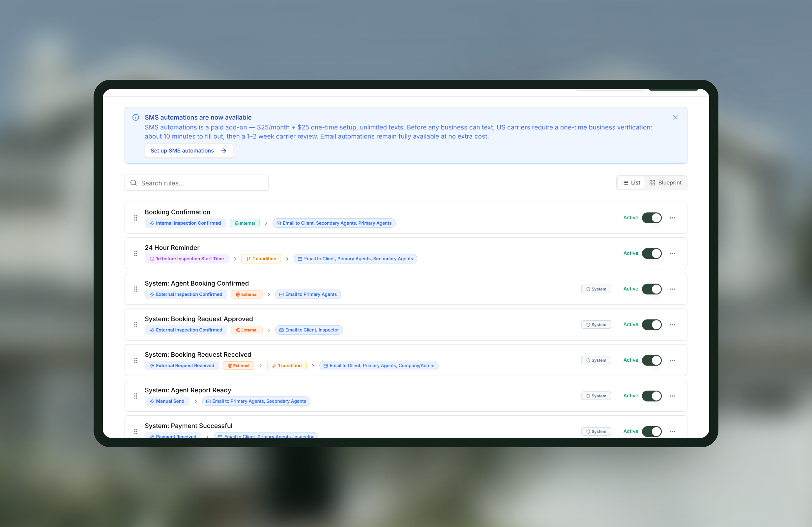The height and width of the screenshot is (527, 812).
Task: Grab drag handle of Agent Booking Confirmed
Action: click(135, 289)
